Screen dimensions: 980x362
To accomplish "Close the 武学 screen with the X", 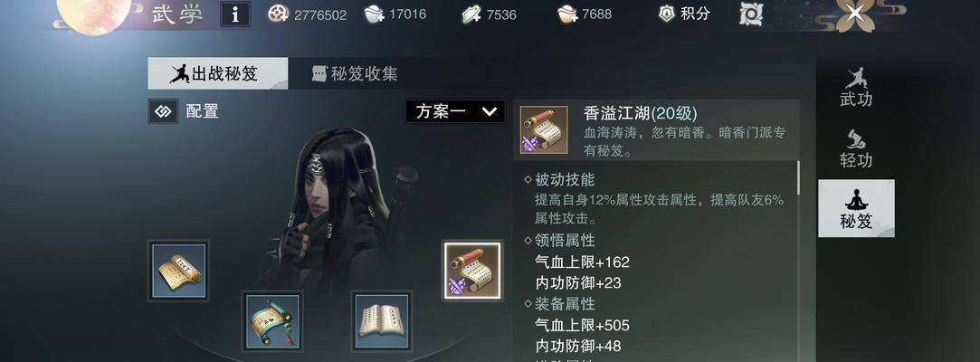I will click(852, 14).
